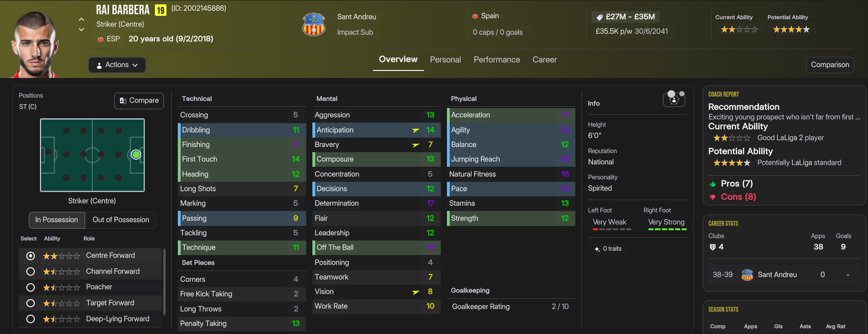Click the Sant Andreu club badge in header
Viewport: 868px width, 334px height.
click(313, 24)
